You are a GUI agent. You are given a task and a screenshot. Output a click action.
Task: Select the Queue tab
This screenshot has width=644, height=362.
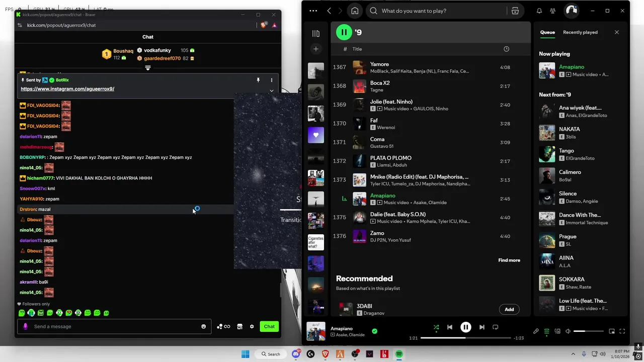[x=547, y=32]
